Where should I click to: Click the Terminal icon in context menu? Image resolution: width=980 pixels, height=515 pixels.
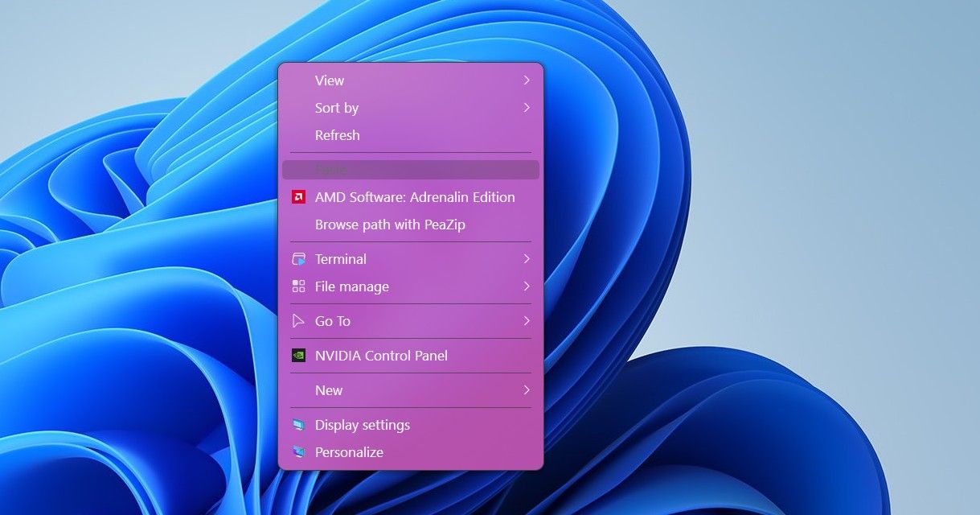[298, 259]
